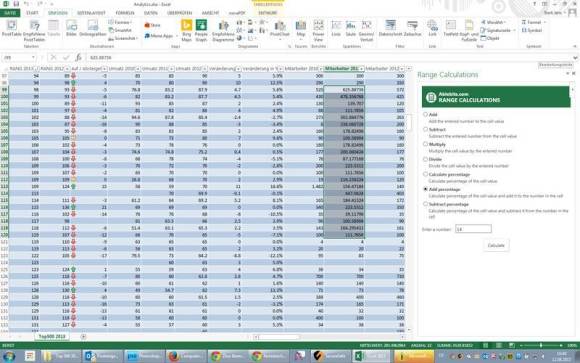580x363 pixels.
Task: Open Empfohlene Diagramme (recommended charts)
Action: 223,31
